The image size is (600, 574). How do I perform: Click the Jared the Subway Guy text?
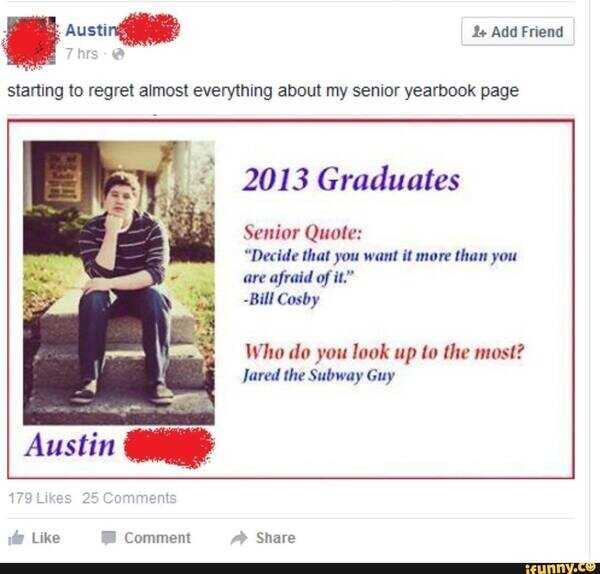point(318,376)
